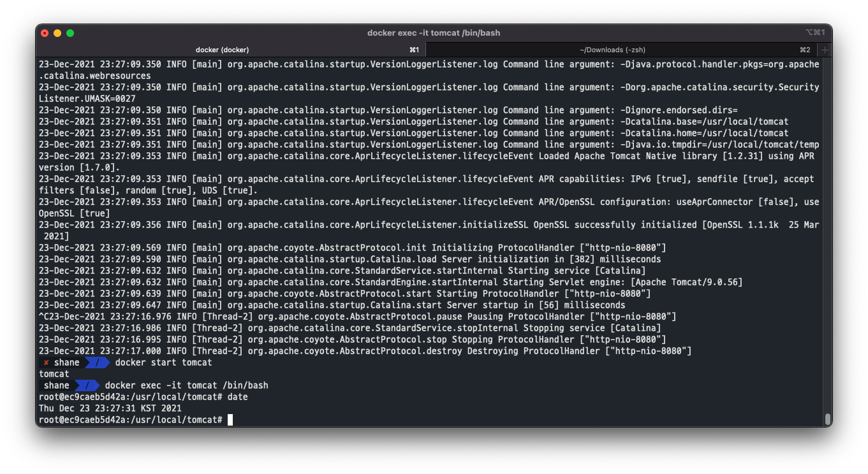
Task: Click the yellow minimize window button
Action: [57, 33]
